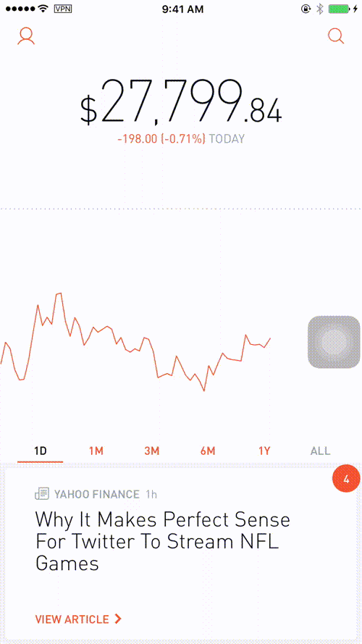This screenshot has height=644, width=362.
Task: Switch chart to 1M range
Action: 96,451
